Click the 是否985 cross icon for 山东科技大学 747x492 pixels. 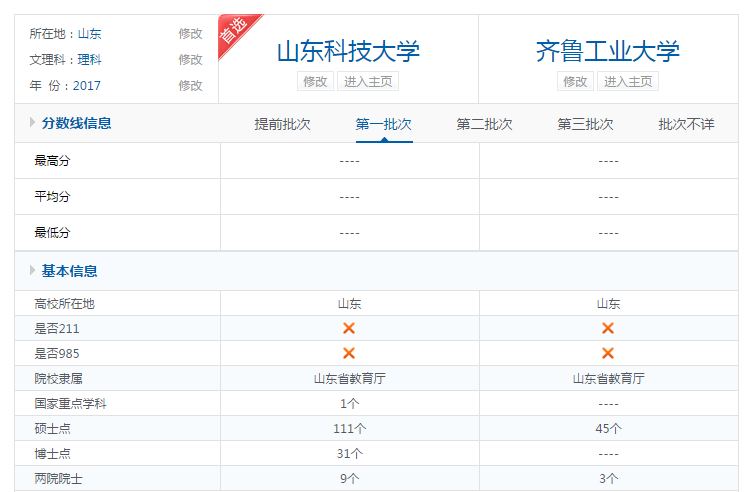[349, 353]
